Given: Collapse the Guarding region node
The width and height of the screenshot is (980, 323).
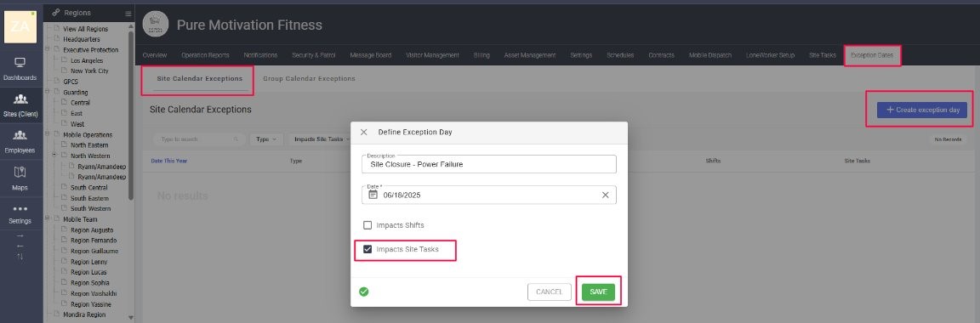Looking at the screenshot, I should click(48, 92).
